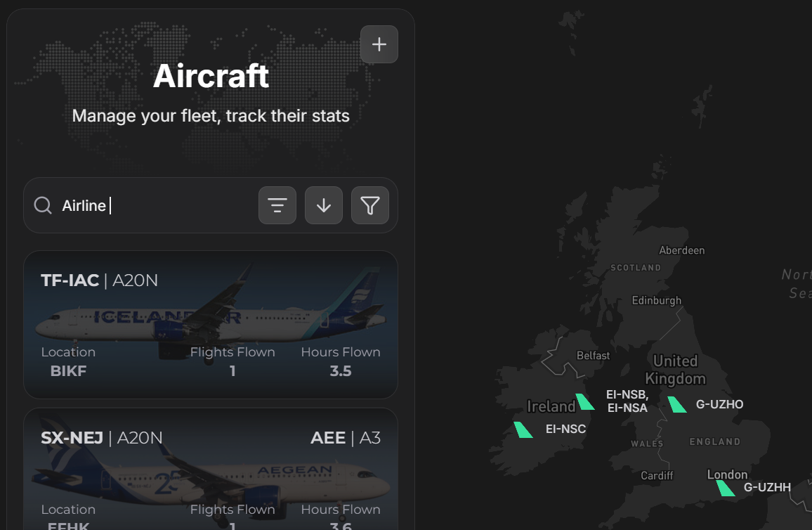
Task: Click the AEE | A3 airline label
Action: coord(346,438)
